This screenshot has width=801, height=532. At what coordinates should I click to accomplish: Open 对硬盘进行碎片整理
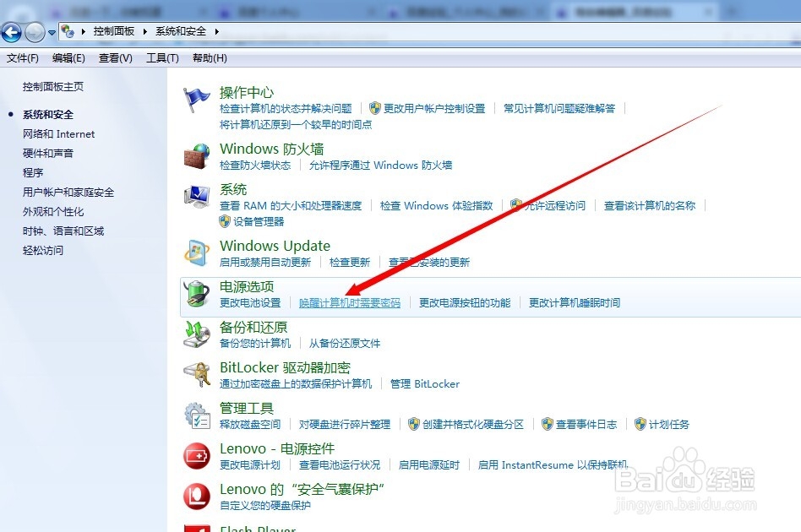click(x=344, y=424)
